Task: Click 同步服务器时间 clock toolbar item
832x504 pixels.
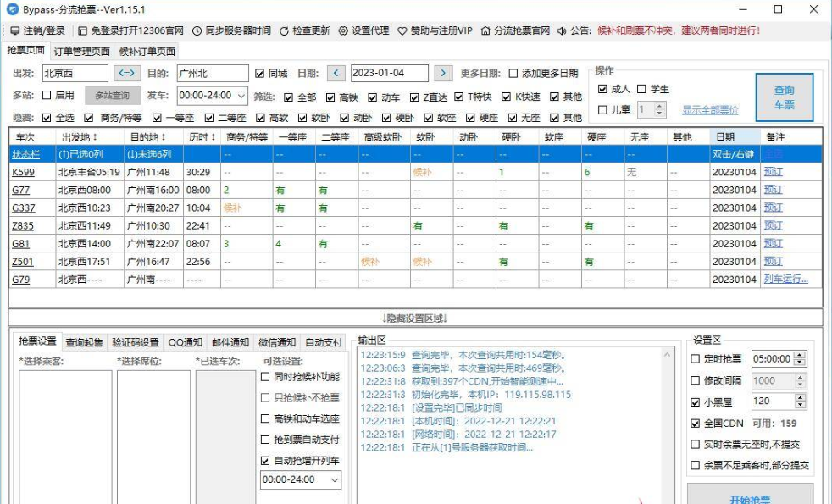Action: [231, 30]
